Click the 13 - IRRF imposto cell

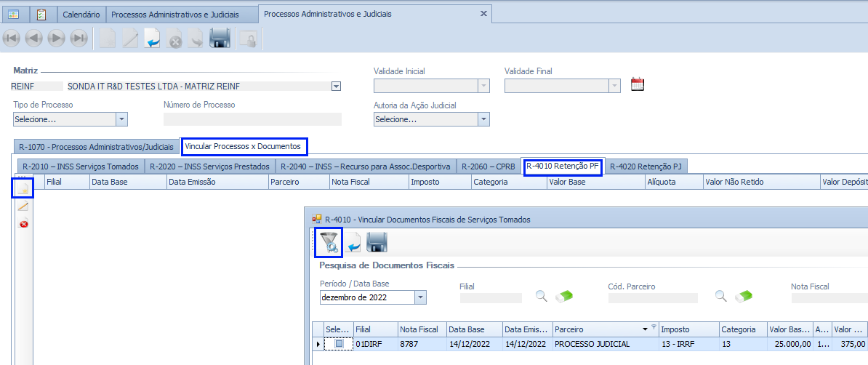pos(689,344)
